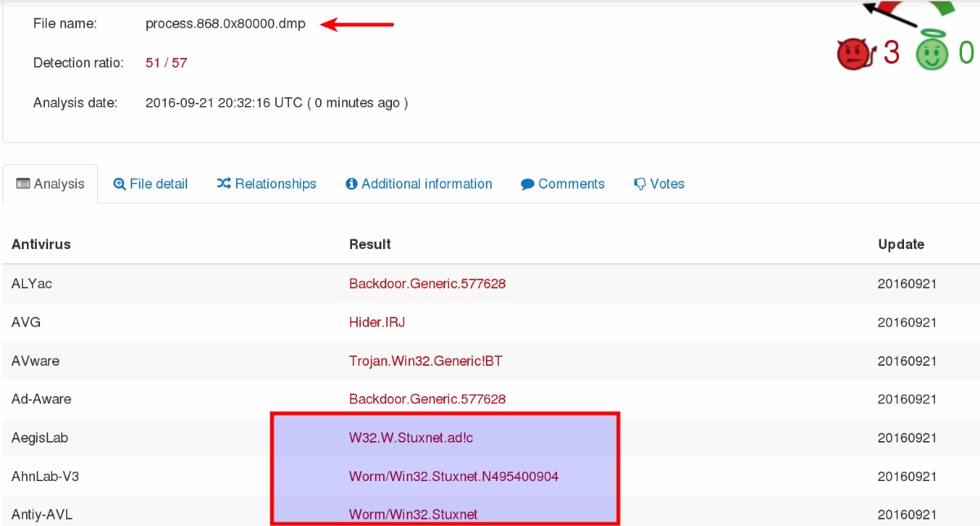
Task: Click the AVG antivirus name
Action: (x=26, y=323)
